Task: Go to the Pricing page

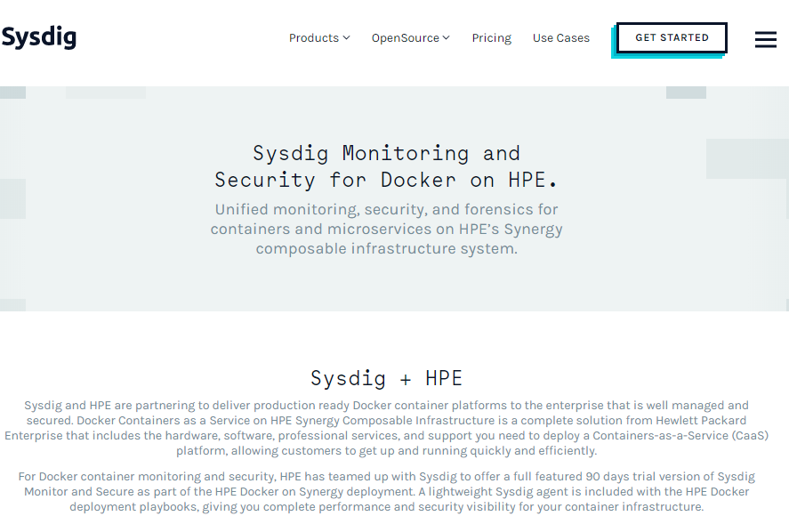Action: point(491,37)
